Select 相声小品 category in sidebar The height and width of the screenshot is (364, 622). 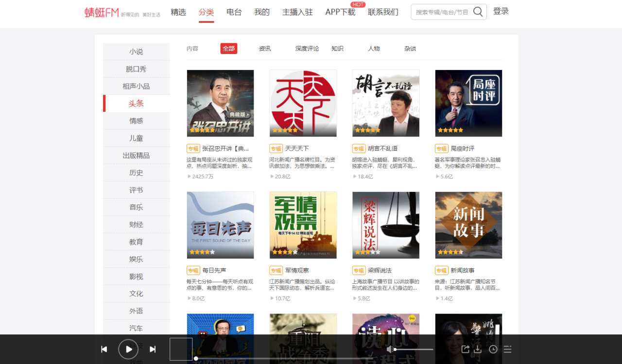pos(136,86)
